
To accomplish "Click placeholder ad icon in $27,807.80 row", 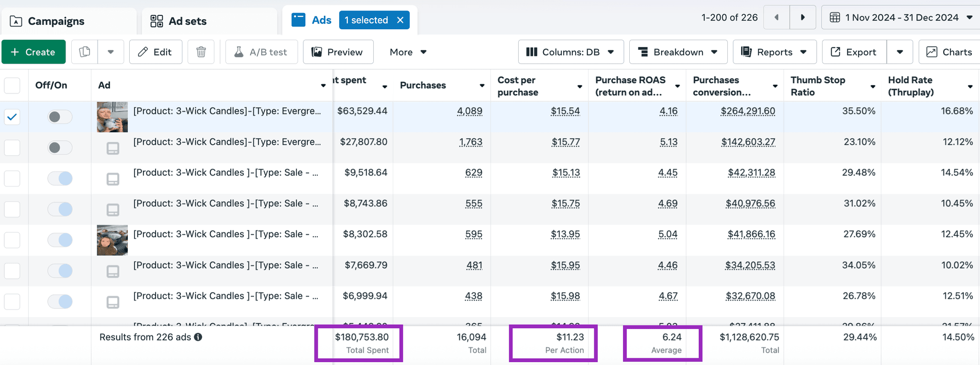I will click(x=113, y=148).
